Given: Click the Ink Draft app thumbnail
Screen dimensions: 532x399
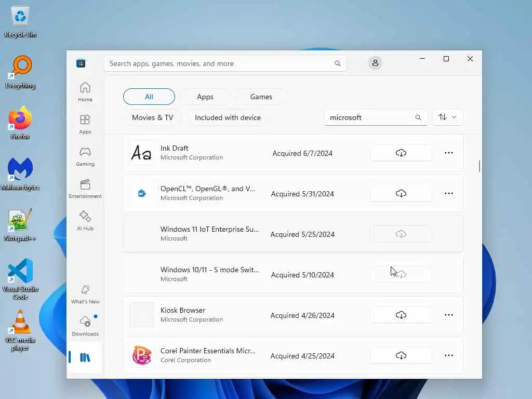Looking at the screenshot, I should pyautogui.click(x=142, y=153).
